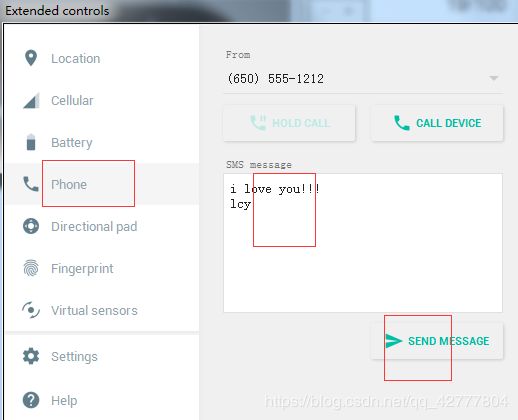The width and height of the screenshot is (518, 420).
Task: Open the Virtual sensors section
Action: (x=94, y=311)
